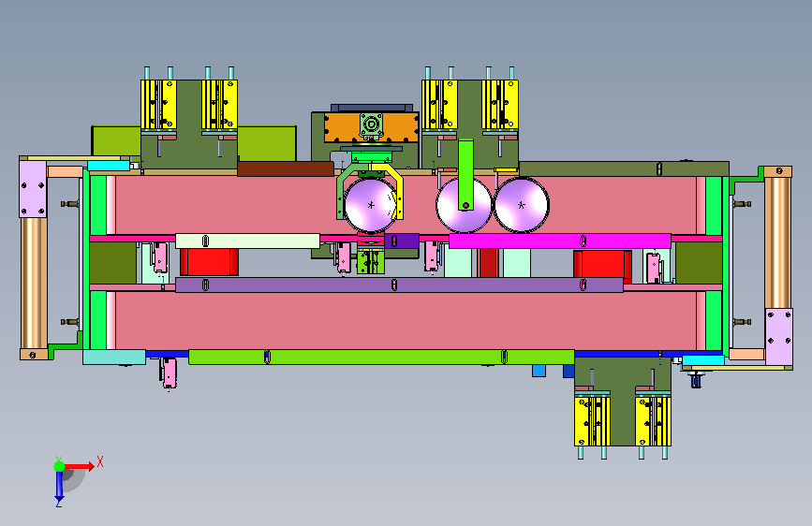Select the bright green vertical arm over the disc

coord(465,174)
